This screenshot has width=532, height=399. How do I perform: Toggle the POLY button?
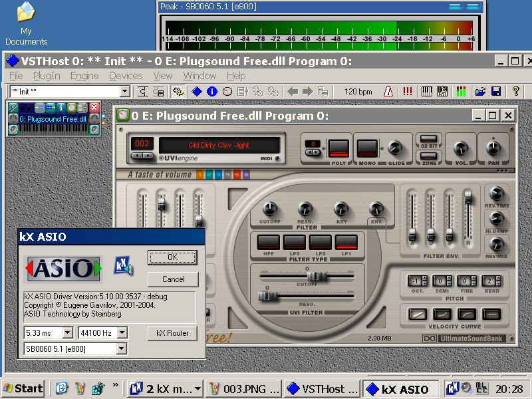[x=338, y=148]
